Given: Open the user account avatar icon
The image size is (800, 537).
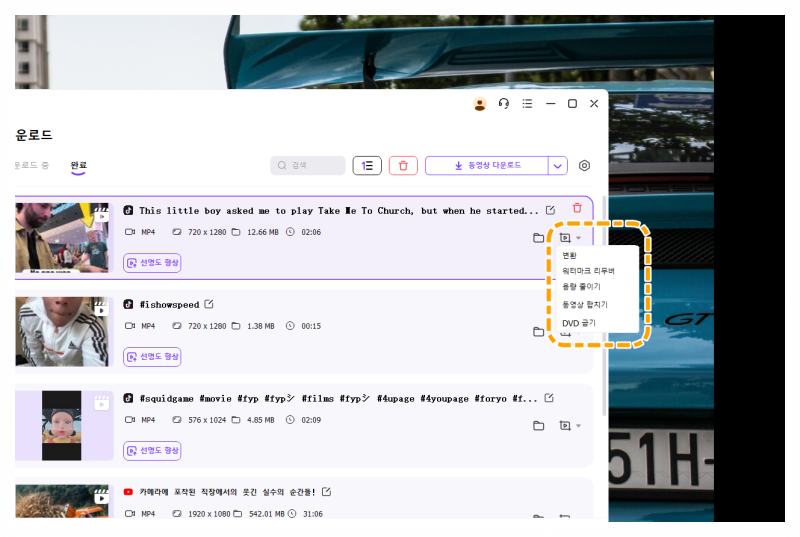Looking at the screenshot, I should click(480, 104).
